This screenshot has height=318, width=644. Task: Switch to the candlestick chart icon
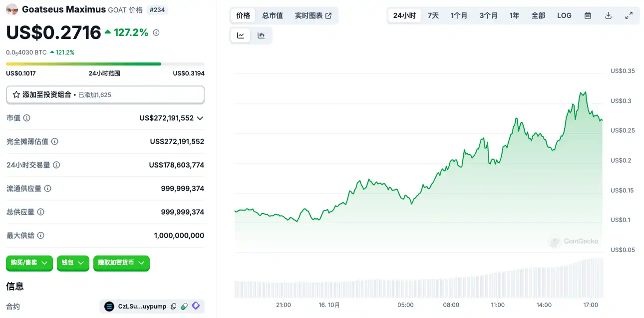(261, 35)
